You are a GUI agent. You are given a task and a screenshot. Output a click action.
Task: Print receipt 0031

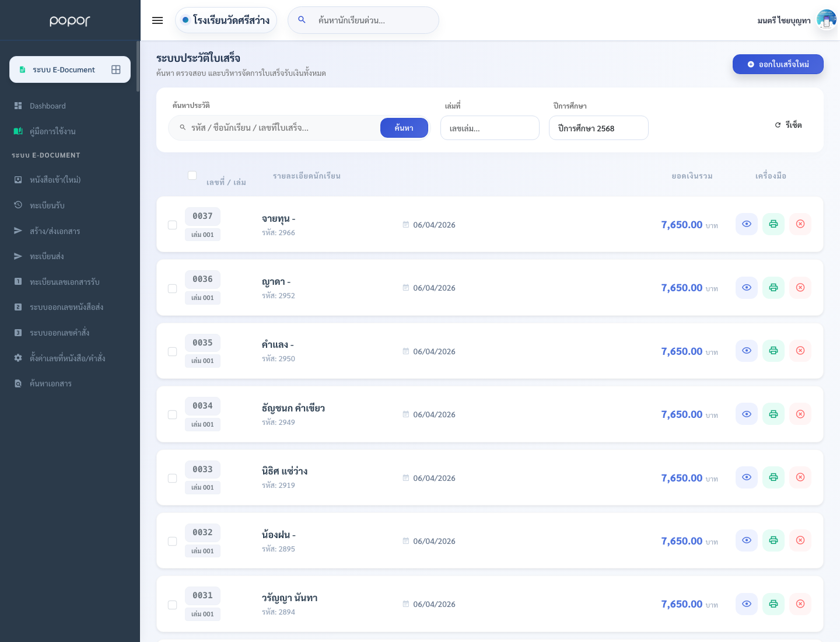pos(773,603)
